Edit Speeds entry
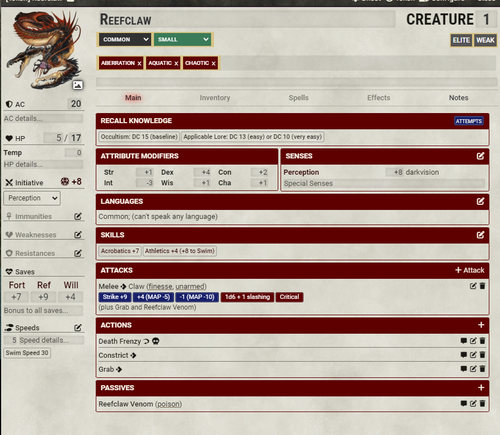 (x=78, y=328)
